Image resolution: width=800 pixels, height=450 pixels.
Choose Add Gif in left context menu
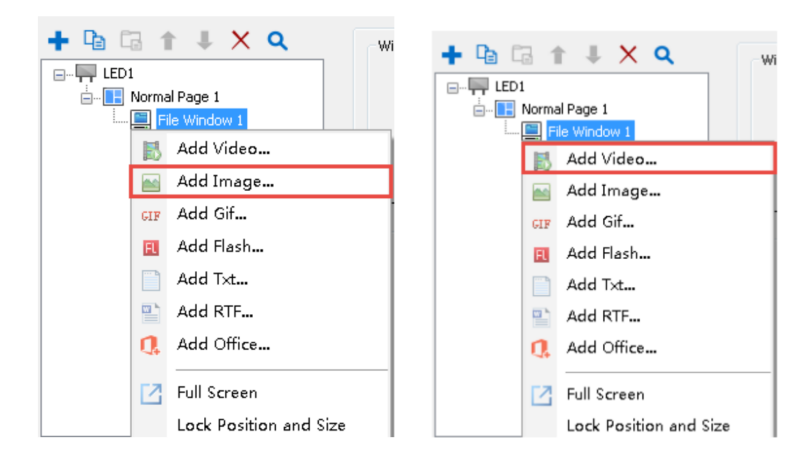pyautogui.click(x=261, y=214)
